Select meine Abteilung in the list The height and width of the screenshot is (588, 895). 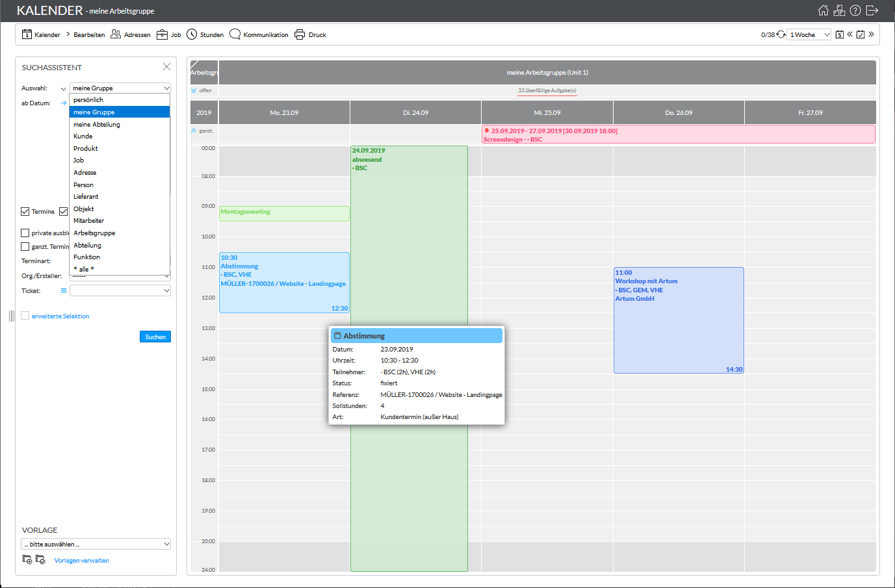tap(120, 124)
